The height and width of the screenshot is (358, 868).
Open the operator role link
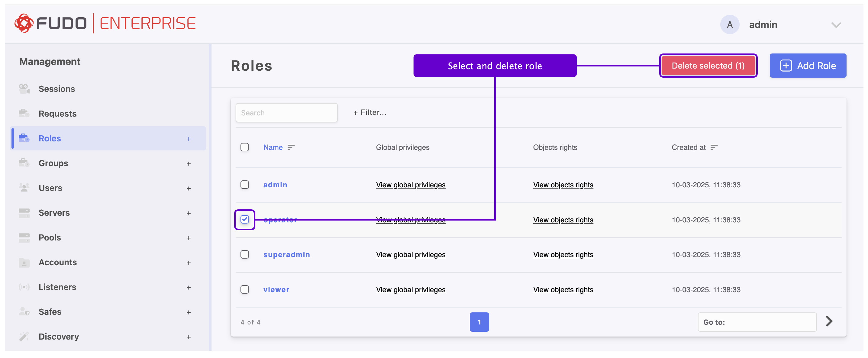(x=280, y=219)
